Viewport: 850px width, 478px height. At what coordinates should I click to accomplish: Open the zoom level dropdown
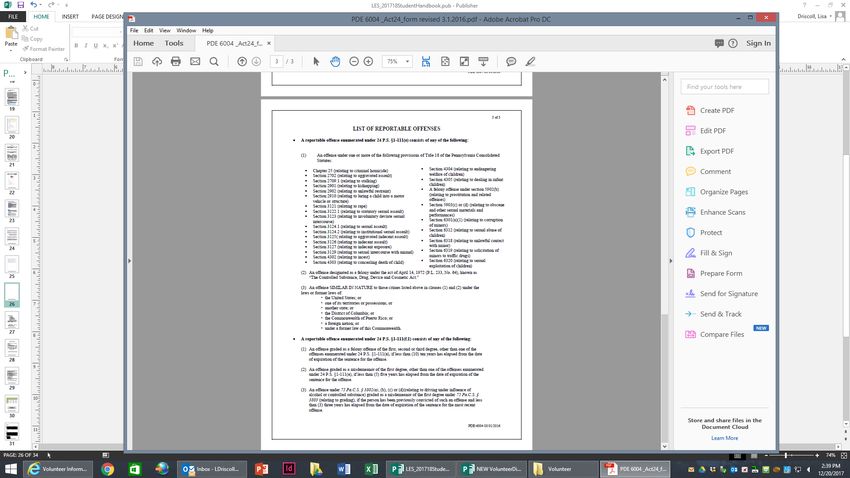pos(407,62)
